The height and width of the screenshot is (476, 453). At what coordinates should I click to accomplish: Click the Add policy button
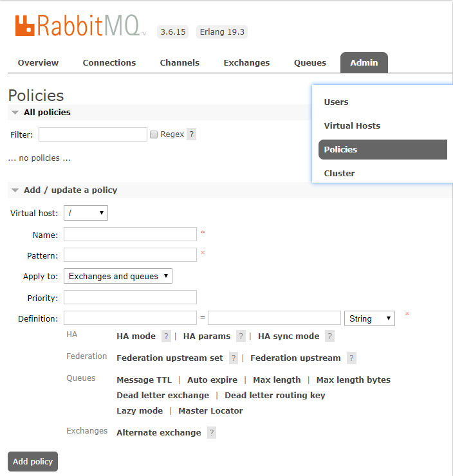point(33,461)
